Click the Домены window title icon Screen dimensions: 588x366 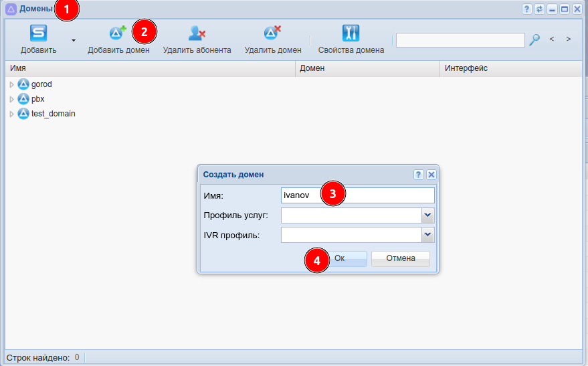(x=11, y=9)
